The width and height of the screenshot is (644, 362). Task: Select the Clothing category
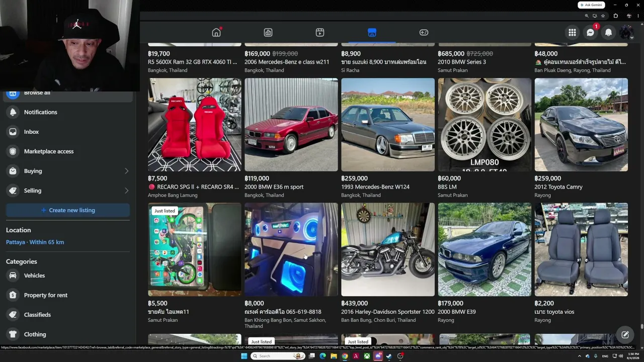click(x=68, y=334)
